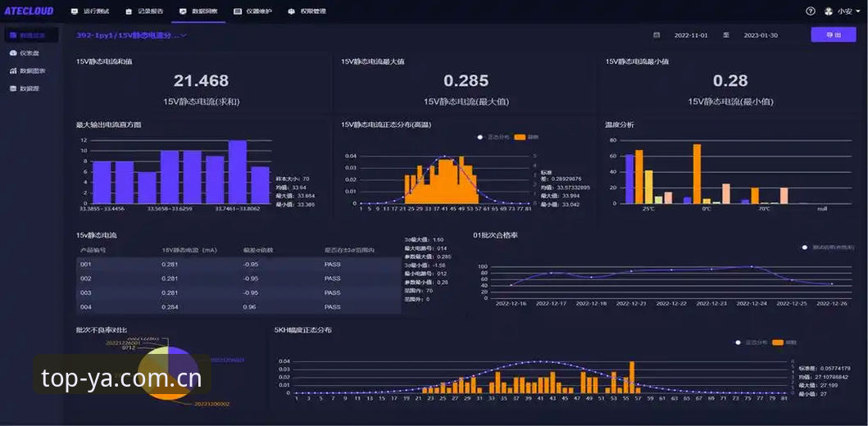Image resolution: width=868 pixels, height=426 pixels.
Task: Click the orange slice of the pie chart
Action: [168, 394]
